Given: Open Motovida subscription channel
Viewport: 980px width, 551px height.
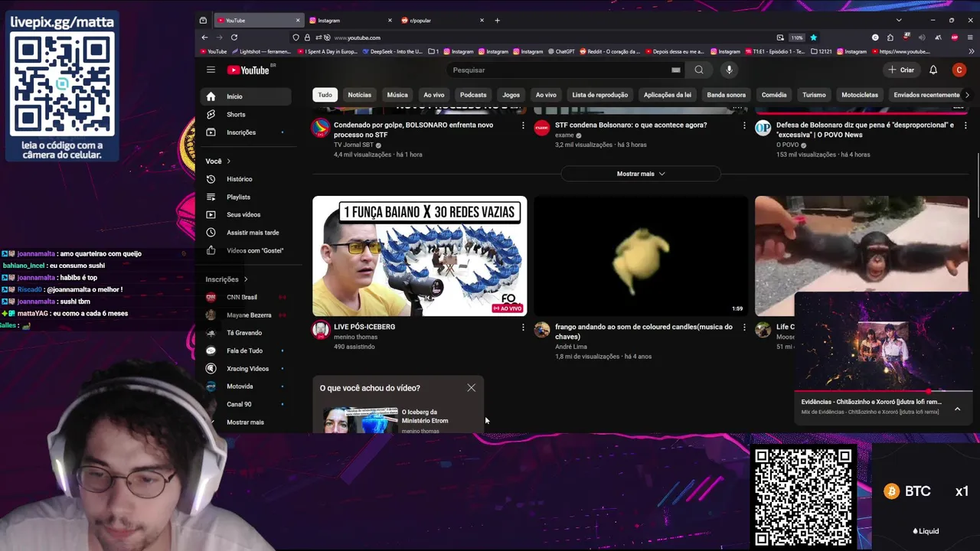Looking at the screenshot, I should (247, 386).
